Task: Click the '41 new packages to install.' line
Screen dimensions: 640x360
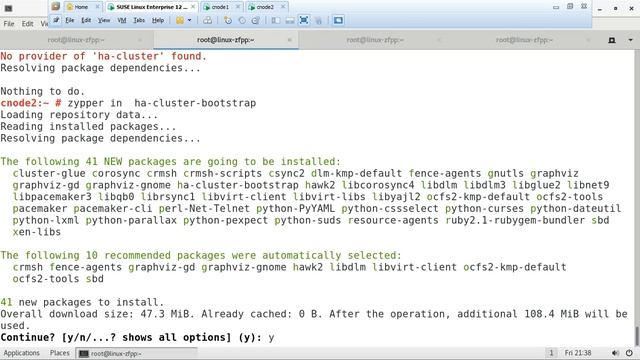Action: coord(82,302)
